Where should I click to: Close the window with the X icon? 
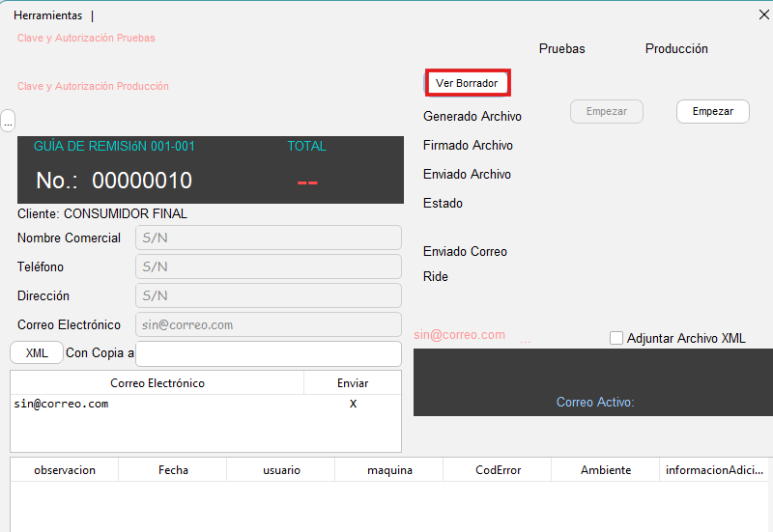763,14
